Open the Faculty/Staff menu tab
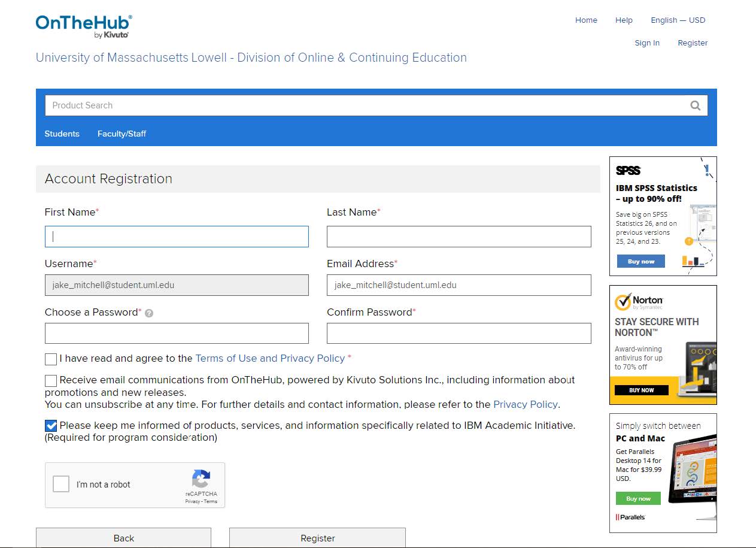The height and width of the screenshot is (548, 756). point(122,134)
